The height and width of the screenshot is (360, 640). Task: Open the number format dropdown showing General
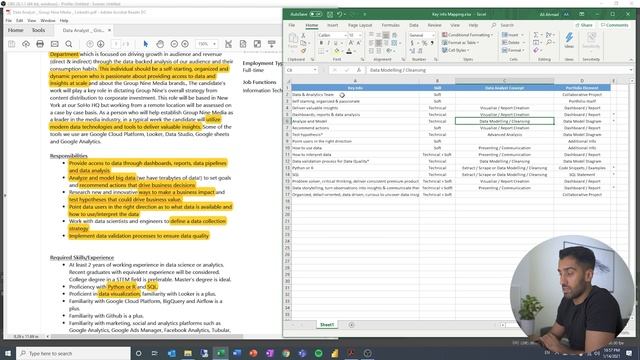click(433, 36)
